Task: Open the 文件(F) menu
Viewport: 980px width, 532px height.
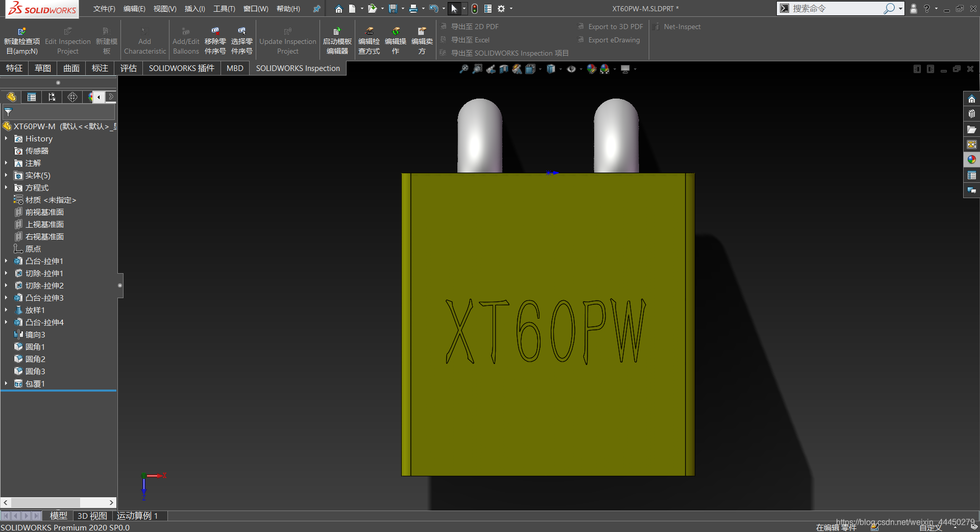Action: pos(104,9)
